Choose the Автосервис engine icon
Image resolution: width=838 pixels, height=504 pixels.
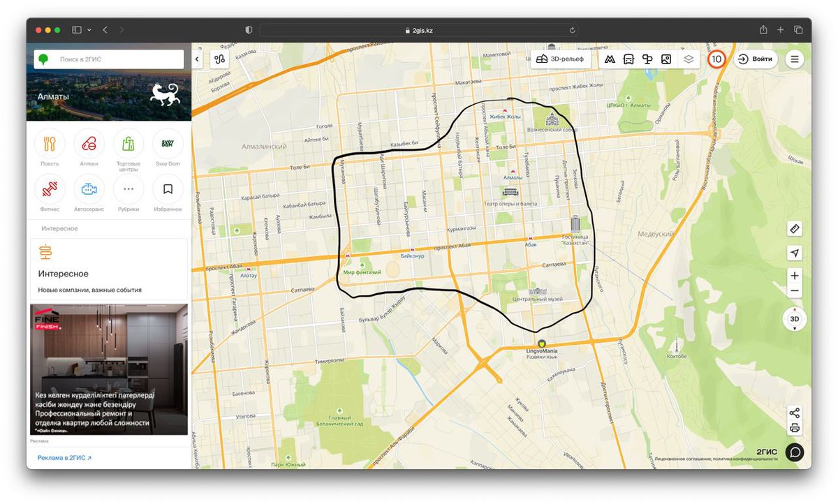(x=89, y=189)
